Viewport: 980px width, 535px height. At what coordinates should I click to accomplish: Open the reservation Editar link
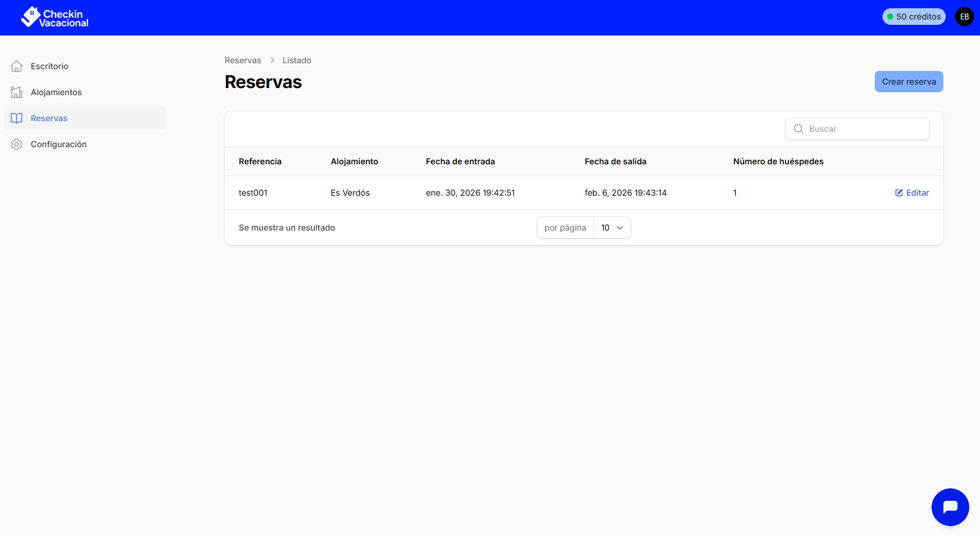pyautogui.click(x=917, y=192)
